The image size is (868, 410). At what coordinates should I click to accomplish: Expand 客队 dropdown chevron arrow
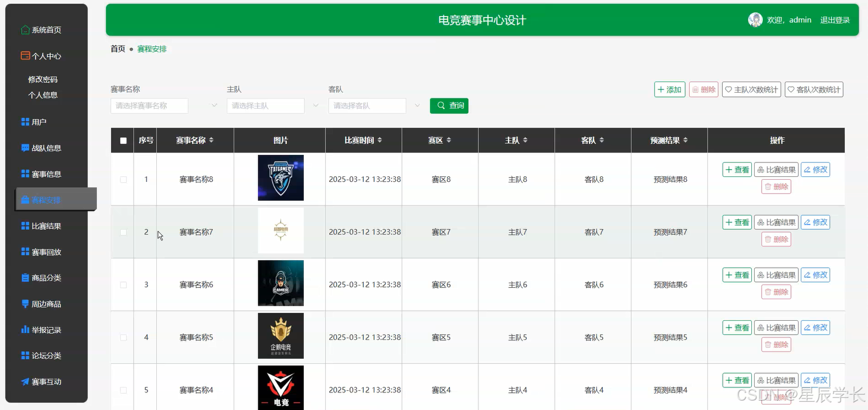click(x=417, y=105)
